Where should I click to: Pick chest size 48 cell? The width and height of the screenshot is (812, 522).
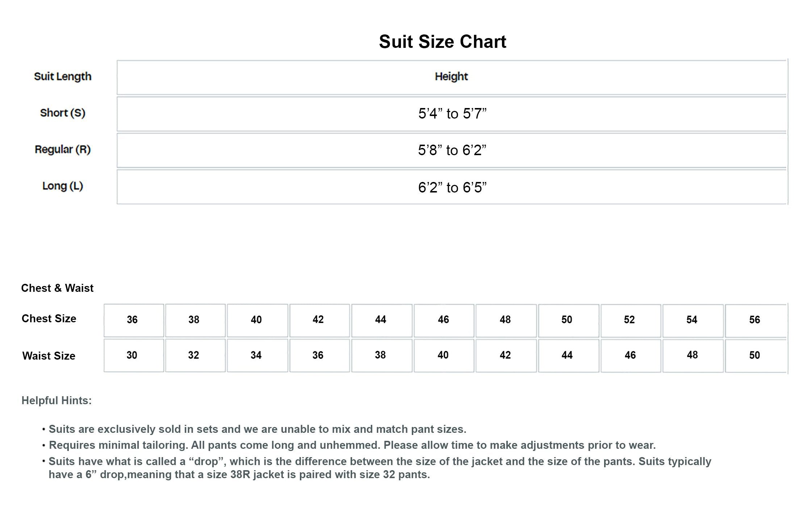point(505,320)
